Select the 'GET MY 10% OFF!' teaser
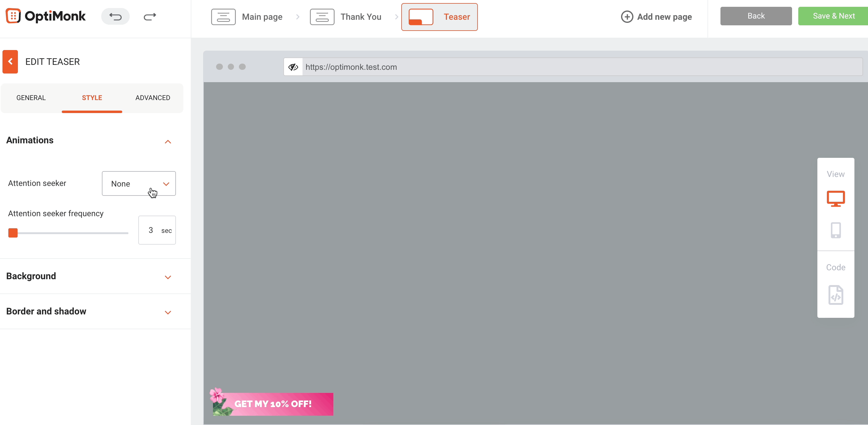 (271, 402)
